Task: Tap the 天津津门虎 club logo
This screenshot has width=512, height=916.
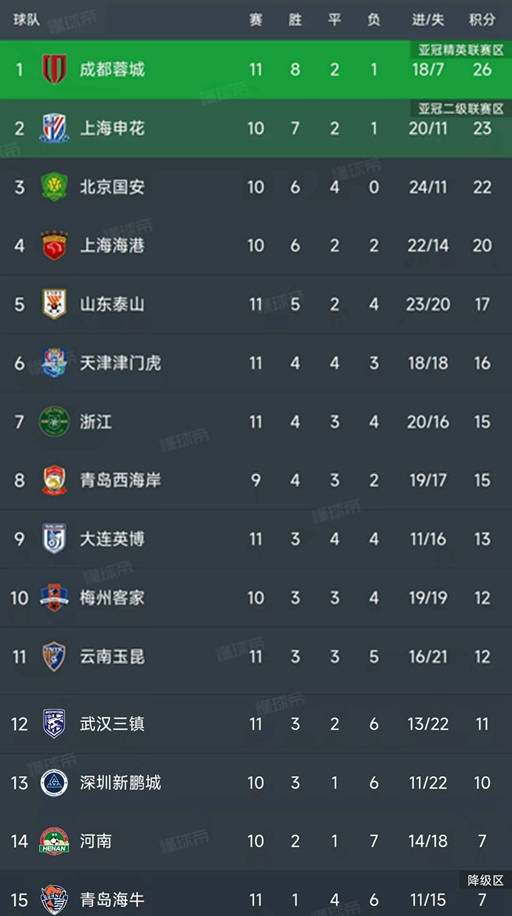Action: [x=54, y=363]
